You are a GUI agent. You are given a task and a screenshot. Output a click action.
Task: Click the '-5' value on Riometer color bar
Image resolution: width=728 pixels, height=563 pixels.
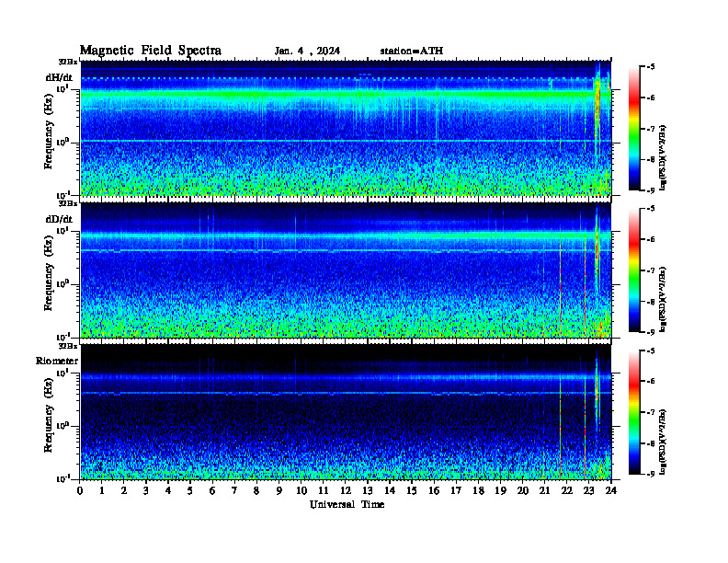[x=651, y=350]
